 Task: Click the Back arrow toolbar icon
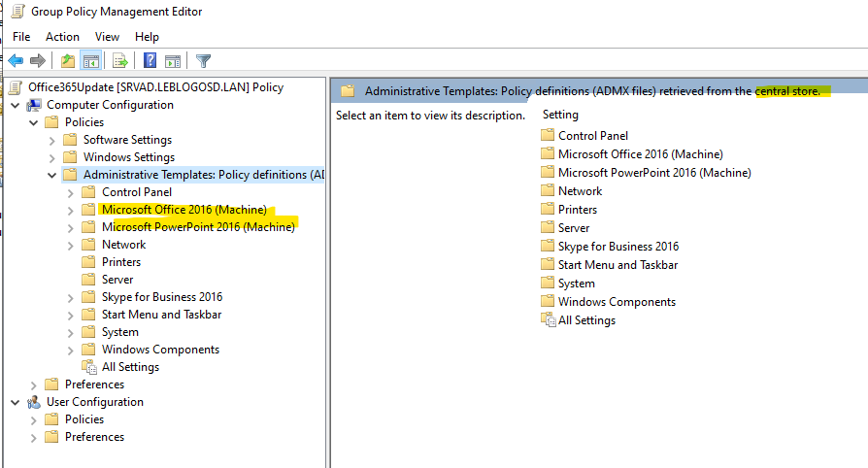click(16, 60)
